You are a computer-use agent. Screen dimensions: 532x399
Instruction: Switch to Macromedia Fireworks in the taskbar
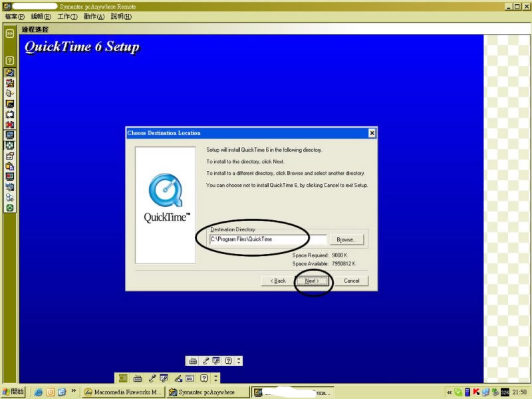pos(122,392)
